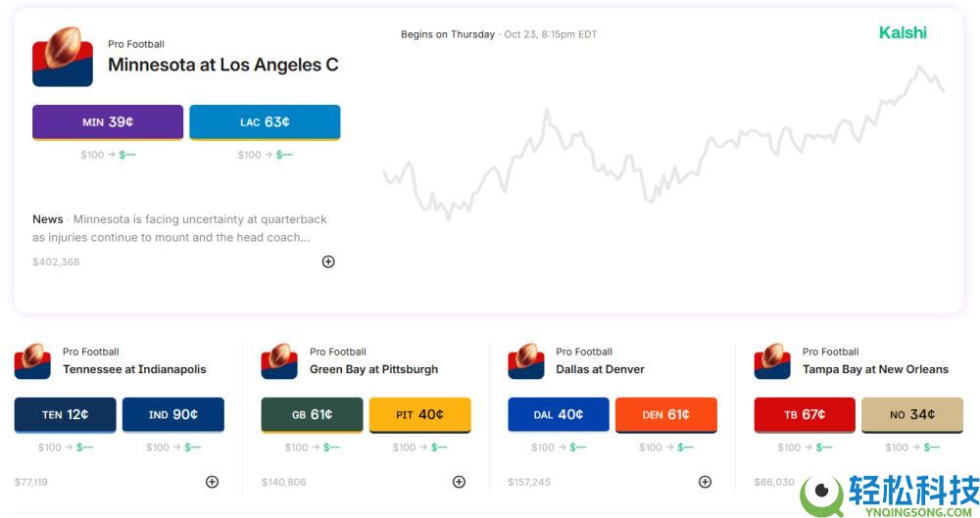Open the Kalshi logo link
Viewport: 980px width, 518px height.
[903, 33]
